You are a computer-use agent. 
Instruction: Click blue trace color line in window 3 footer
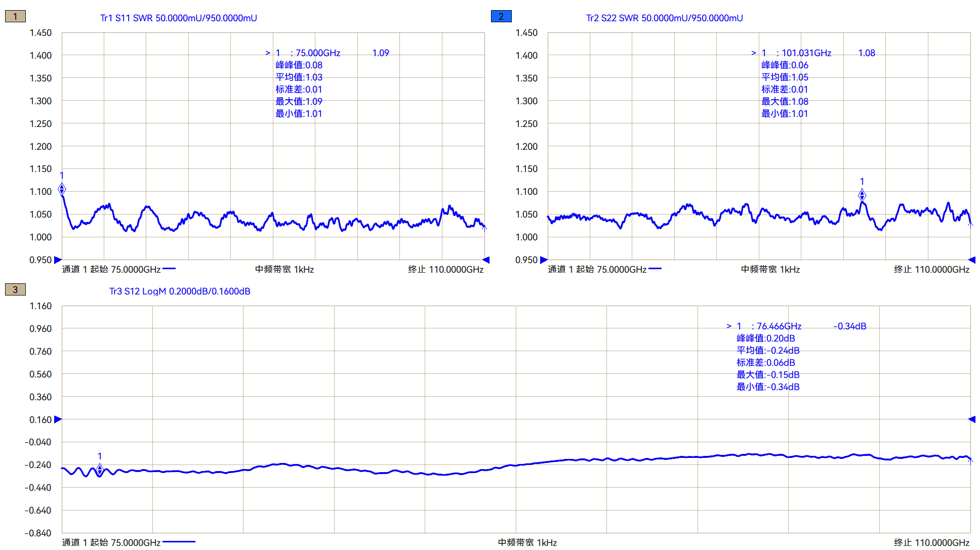coord(179,542)
